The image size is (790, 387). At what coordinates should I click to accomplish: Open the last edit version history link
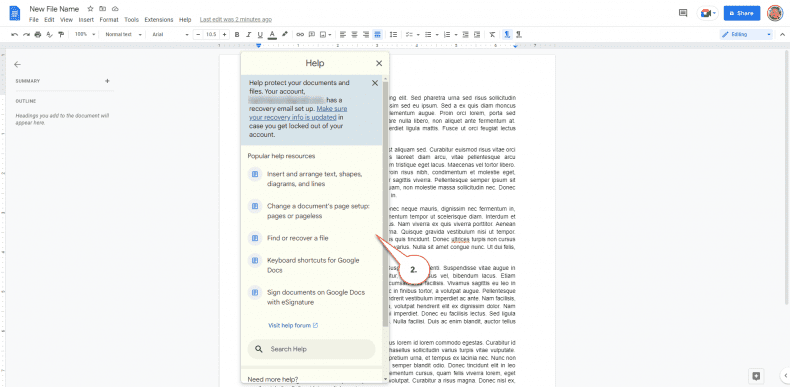(x=236, y=20)
